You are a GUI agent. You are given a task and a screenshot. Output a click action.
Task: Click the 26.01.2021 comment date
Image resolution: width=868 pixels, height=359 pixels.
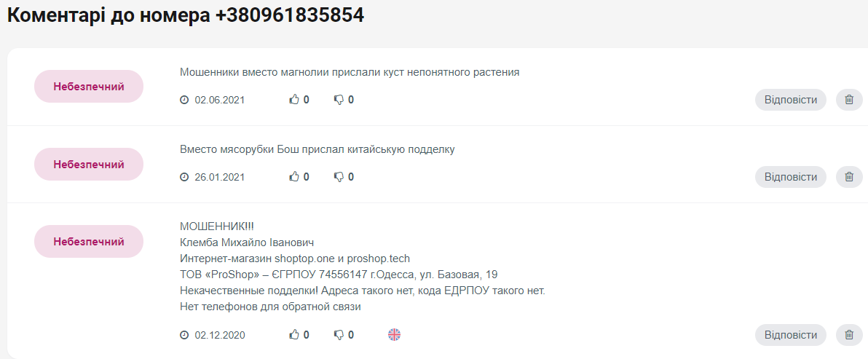click(219, 177)
